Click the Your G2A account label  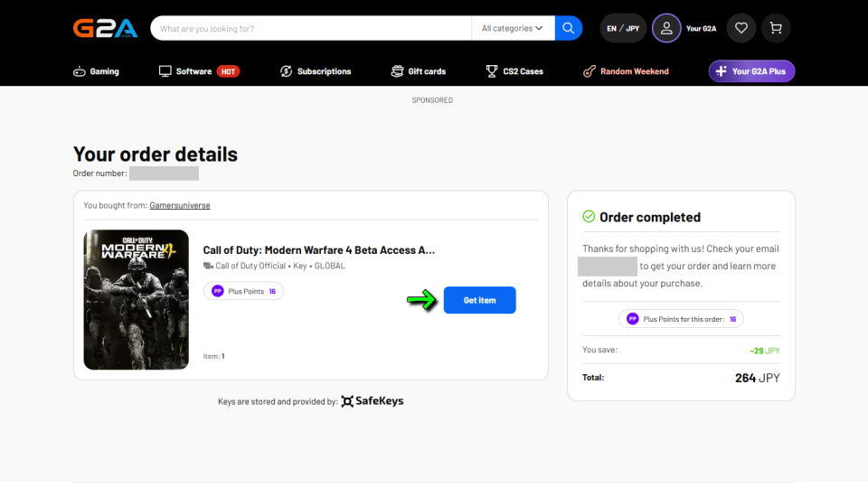[701, 28]
